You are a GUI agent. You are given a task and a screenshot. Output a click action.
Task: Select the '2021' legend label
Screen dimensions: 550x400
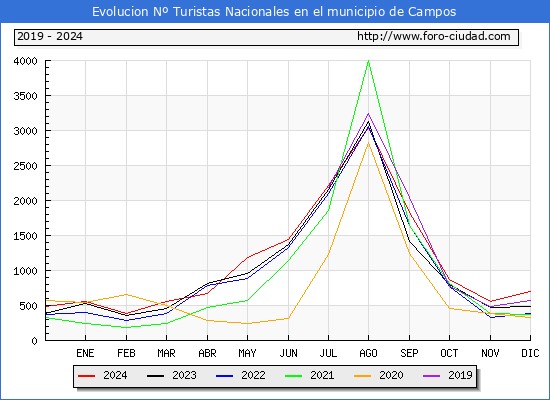322,375
